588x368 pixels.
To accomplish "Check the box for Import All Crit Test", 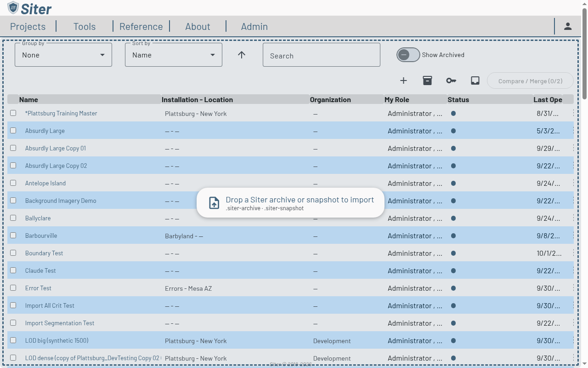I will click(13, 305).
